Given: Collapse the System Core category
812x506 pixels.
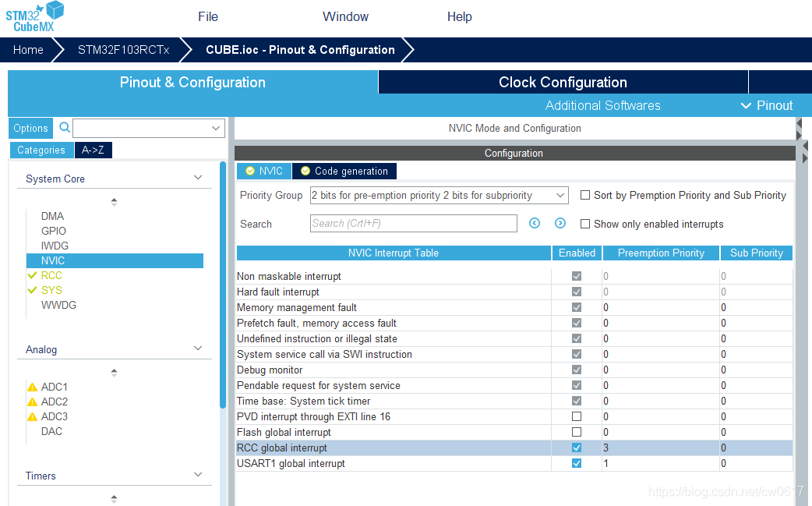Looking at the screenshot, I should point(198,178).
